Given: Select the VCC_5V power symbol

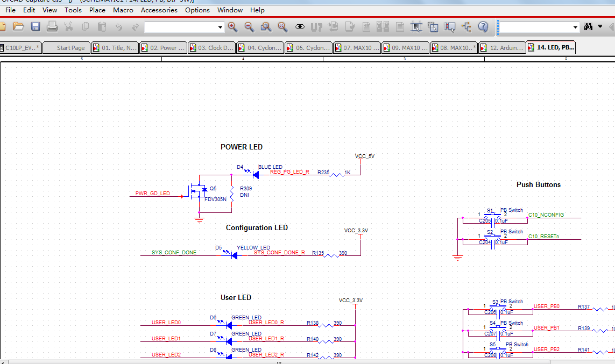Looking at the screenshot, I should tap(364, 156).
